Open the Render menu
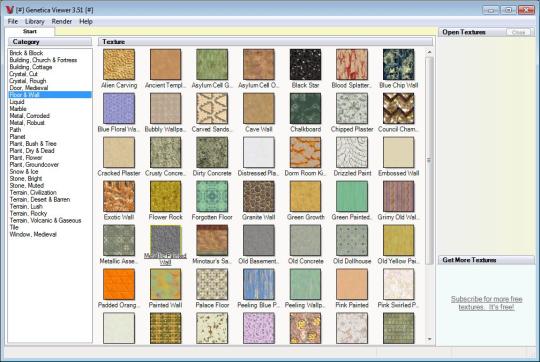This screenshot has height=362, width=540. click(62, 21)
